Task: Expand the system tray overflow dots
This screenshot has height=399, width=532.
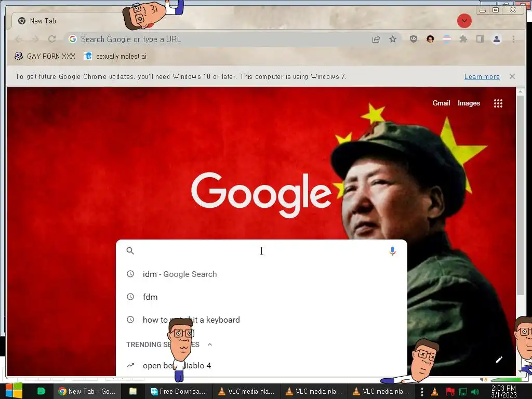Action: coord(422,392)
